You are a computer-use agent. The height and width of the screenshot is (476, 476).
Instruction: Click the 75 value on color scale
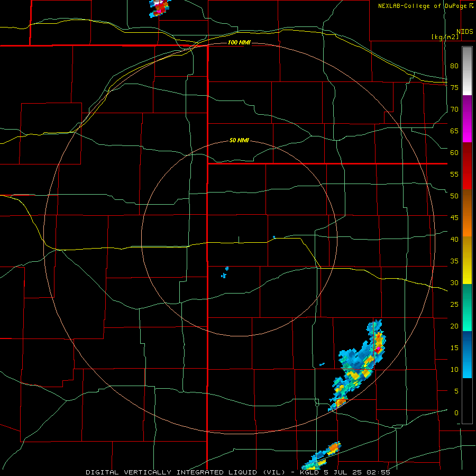pyautogui.click(x=454, y=87)
